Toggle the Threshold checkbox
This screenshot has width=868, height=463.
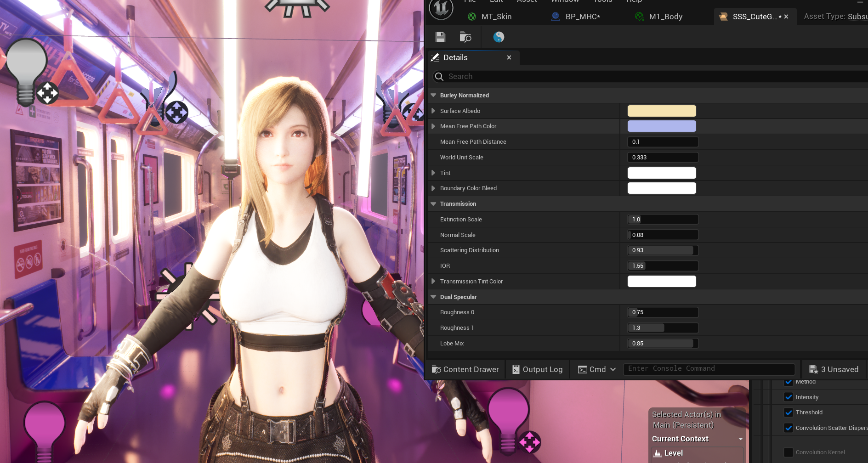[789, 412]
